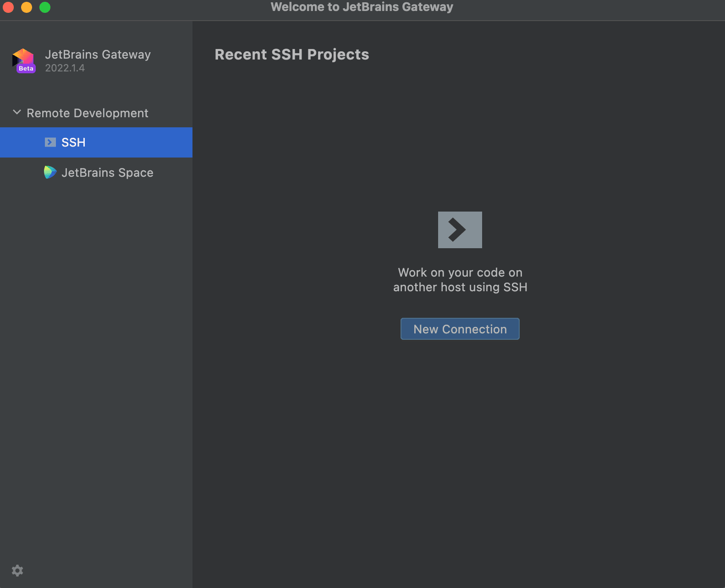The height and width of the screenshot is (588, 725).
Task: Collapse the Remote Development chevron
Action: click(17, 112)
